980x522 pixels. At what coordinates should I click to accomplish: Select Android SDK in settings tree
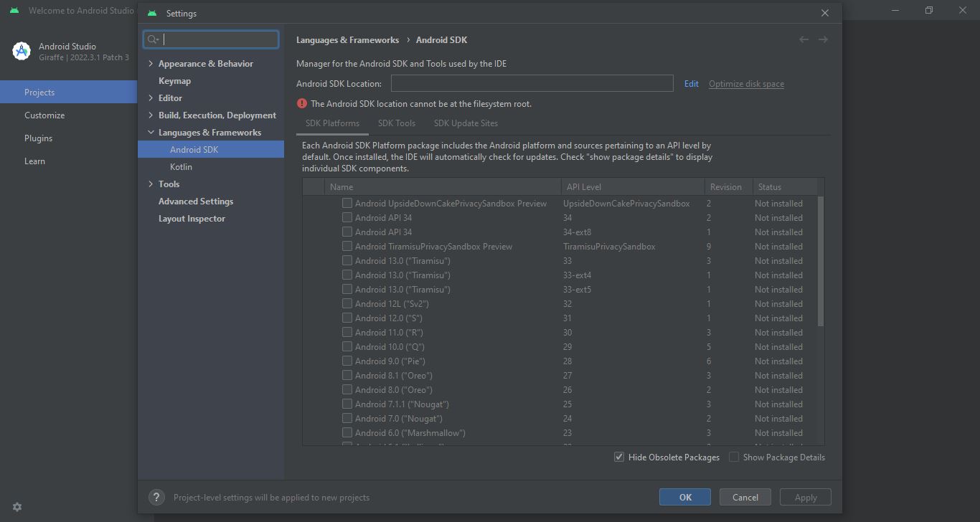pyautogui.click(x=211, y=149)
